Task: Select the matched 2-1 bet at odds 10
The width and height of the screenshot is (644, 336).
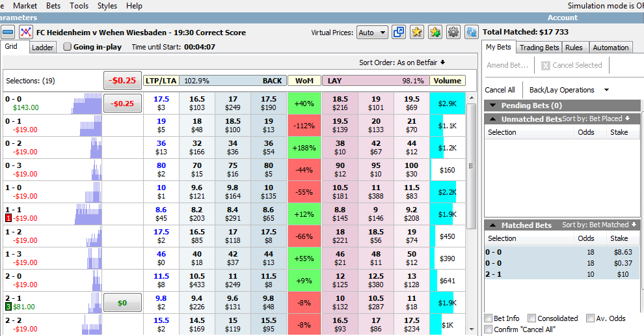Action: (562, 274)
